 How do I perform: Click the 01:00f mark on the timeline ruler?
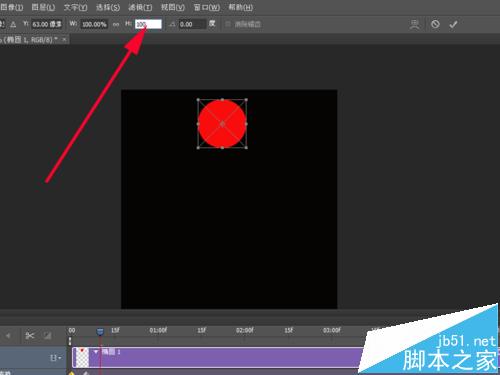pyautogui.click(x=158, y=330)
